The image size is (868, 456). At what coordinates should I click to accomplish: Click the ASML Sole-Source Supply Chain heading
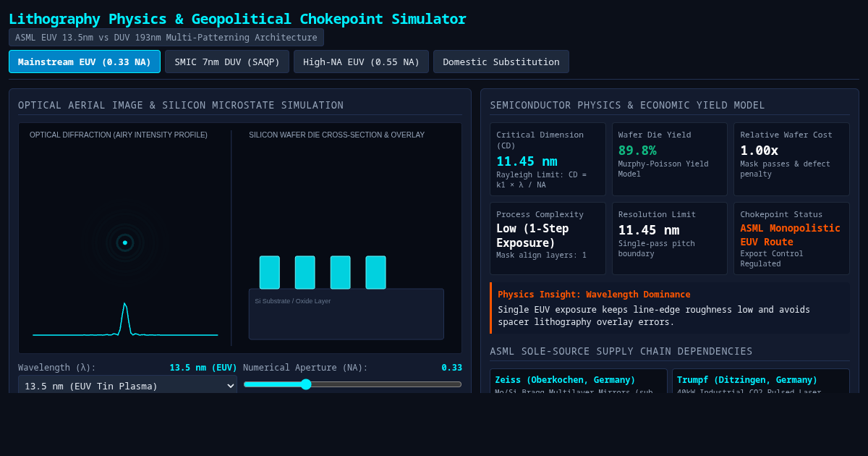click(621, 351)
